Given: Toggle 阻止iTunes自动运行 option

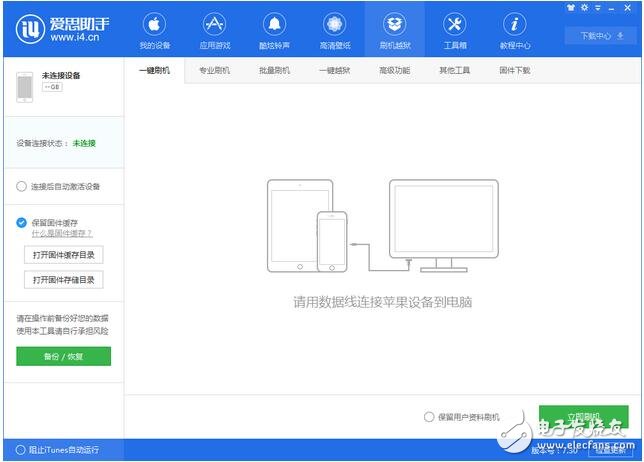Looking at the screenshot, I should [20, 450].
